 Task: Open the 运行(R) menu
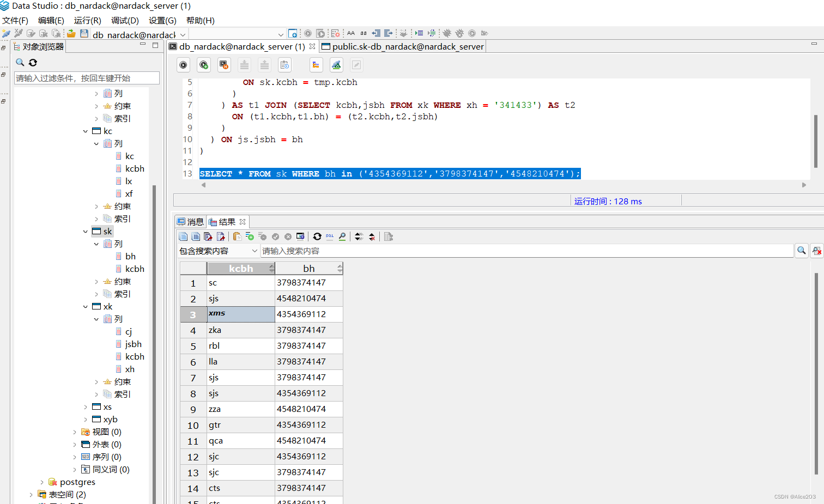tap(88, 20)
